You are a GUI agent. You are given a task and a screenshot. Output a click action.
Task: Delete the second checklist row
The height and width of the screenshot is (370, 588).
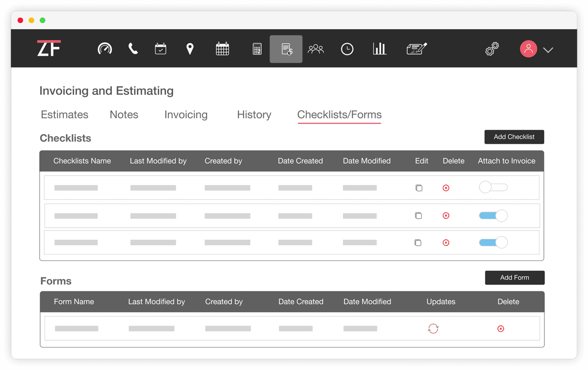(446, 215)
